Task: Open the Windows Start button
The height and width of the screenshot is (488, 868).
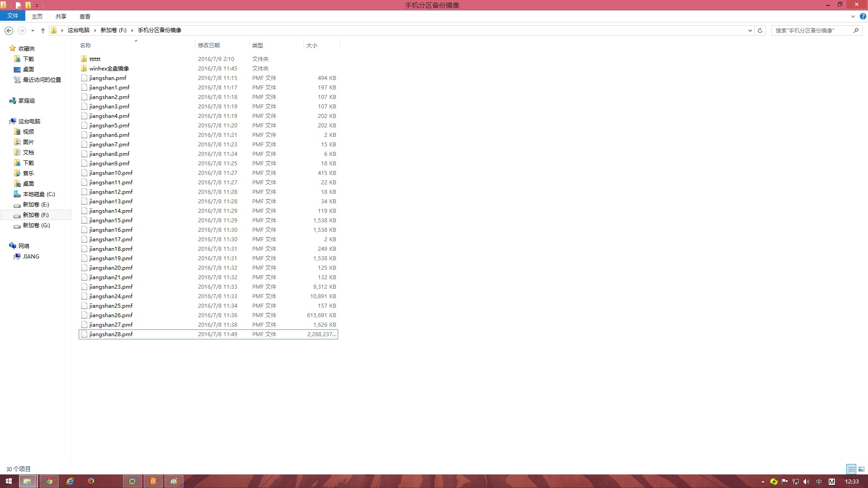Action: (9, 481)
